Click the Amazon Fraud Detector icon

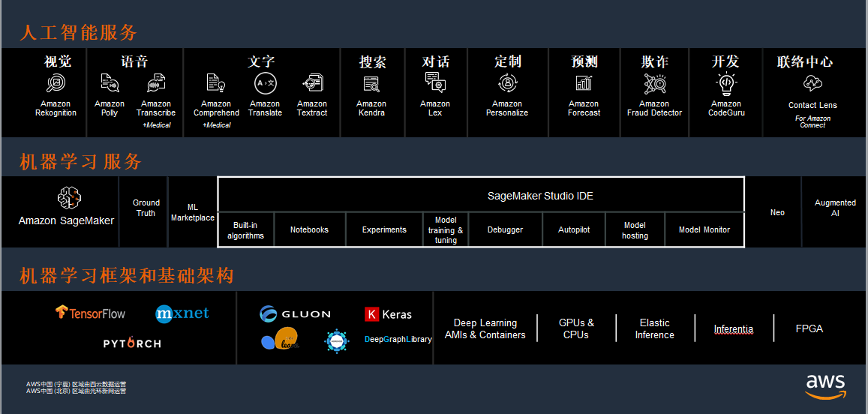point(654,83)
